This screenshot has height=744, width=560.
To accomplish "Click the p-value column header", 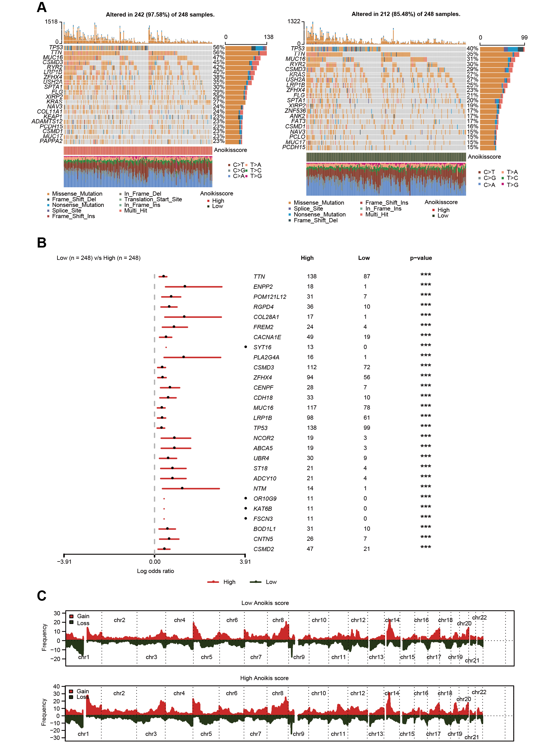I will tap(421, 258).
